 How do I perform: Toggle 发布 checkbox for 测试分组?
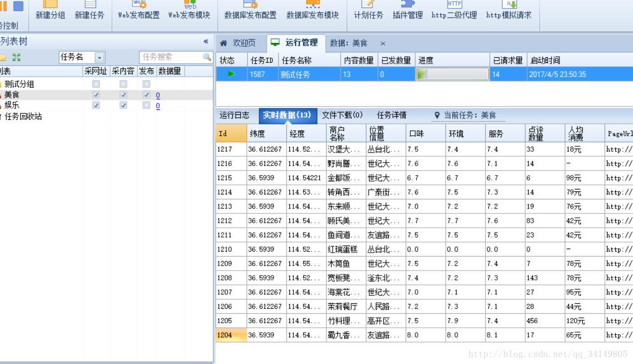pos(146,84)
